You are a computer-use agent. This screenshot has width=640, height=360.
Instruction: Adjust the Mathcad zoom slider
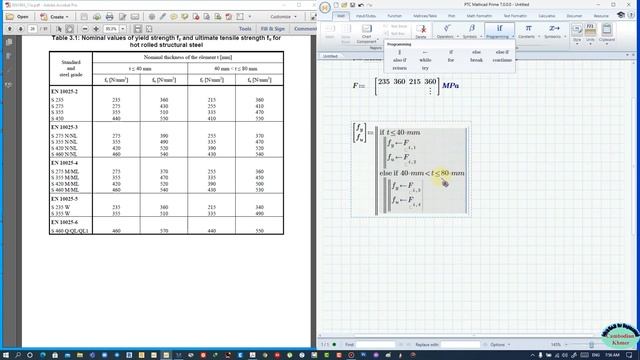pyautogui.click(x=591, y=345)
